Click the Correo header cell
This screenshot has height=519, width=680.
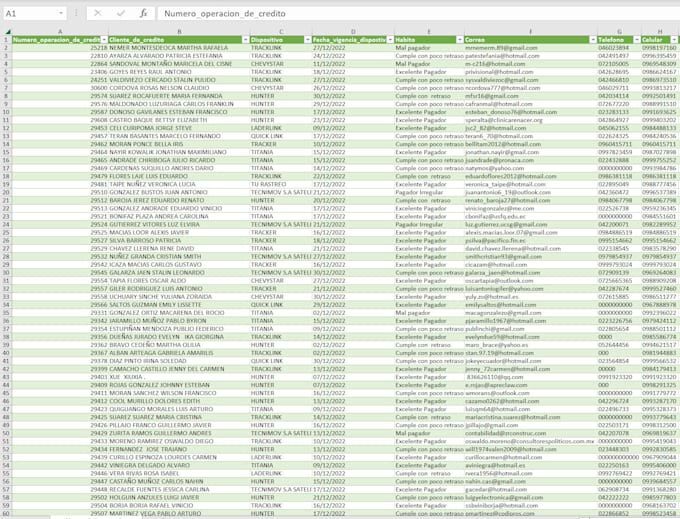(x=530, y=39)
